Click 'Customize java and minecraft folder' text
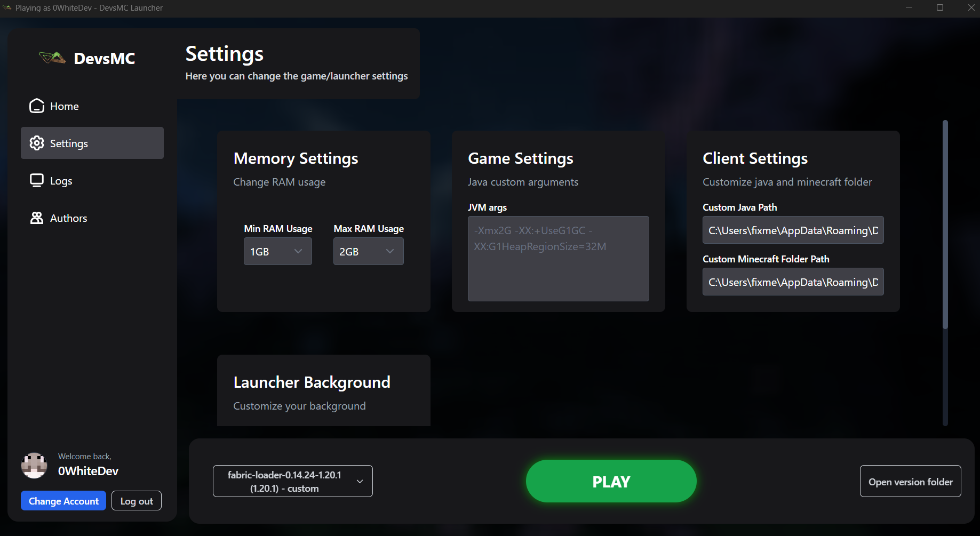The width and height of the screenshot is (980, 536). coord(787,182)
